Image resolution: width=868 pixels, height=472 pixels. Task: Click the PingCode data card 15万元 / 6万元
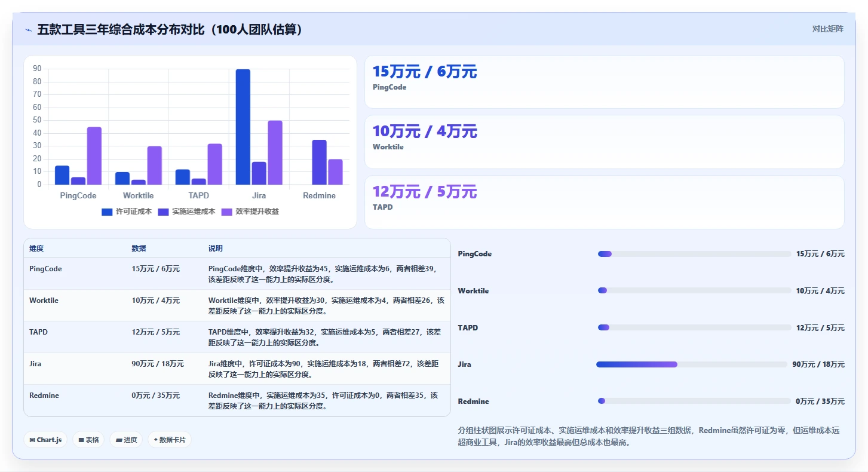[x=604, y=82]
